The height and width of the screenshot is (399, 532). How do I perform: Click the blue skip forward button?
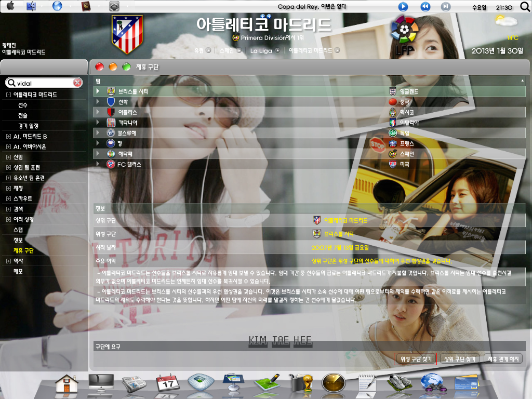click(446, 6)
